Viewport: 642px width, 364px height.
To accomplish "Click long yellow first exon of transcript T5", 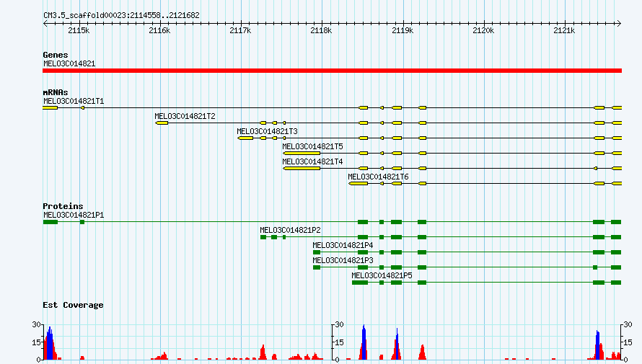I will point(302,154).
